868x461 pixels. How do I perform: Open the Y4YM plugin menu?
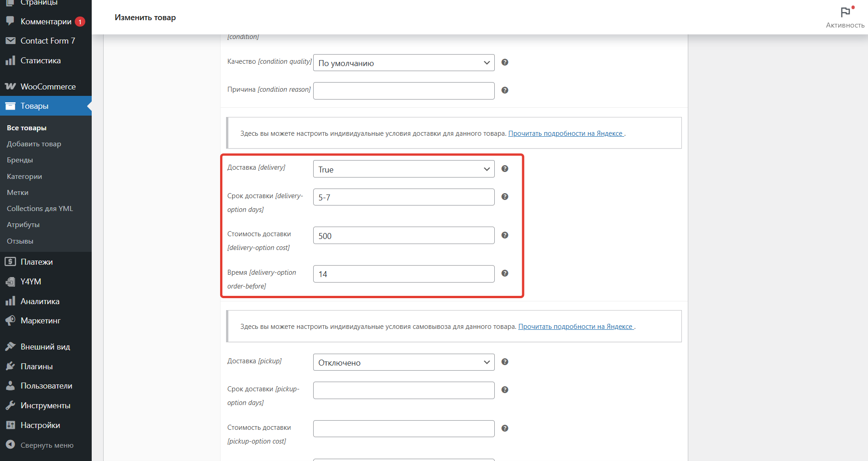click(x=31, y=282)
